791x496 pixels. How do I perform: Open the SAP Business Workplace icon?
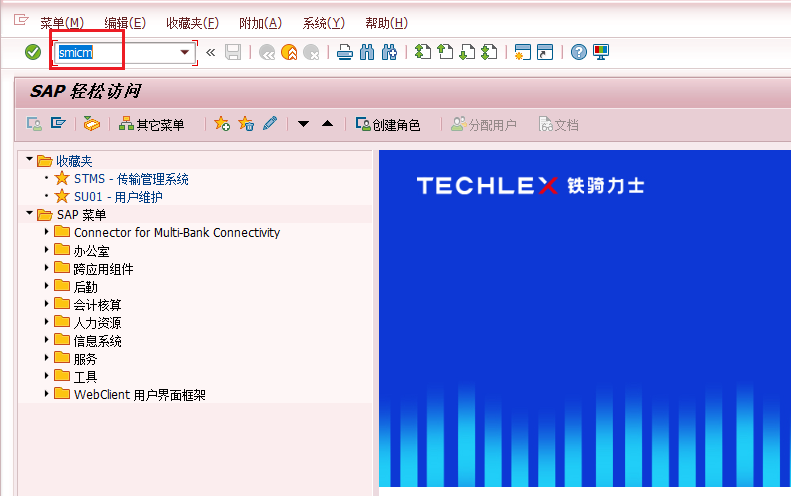(92, 124)
